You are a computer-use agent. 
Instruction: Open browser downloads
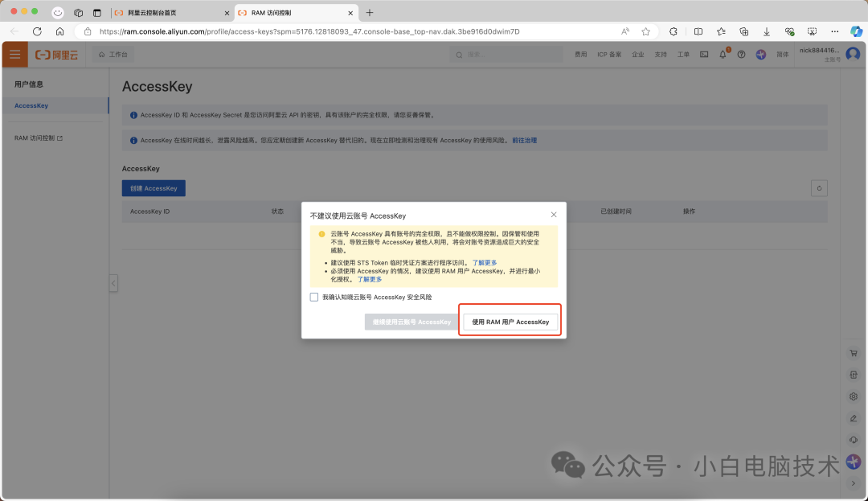766,31
